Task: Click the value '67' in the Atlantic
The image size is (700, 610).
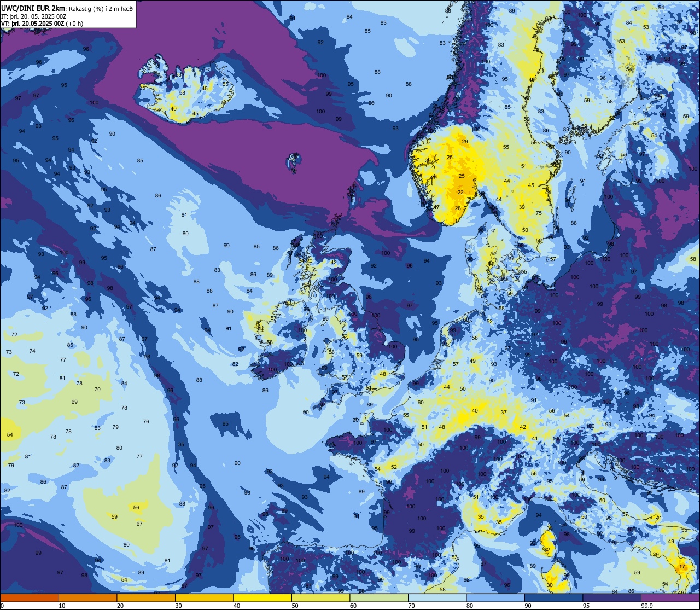Action: [x=139, y=524]
